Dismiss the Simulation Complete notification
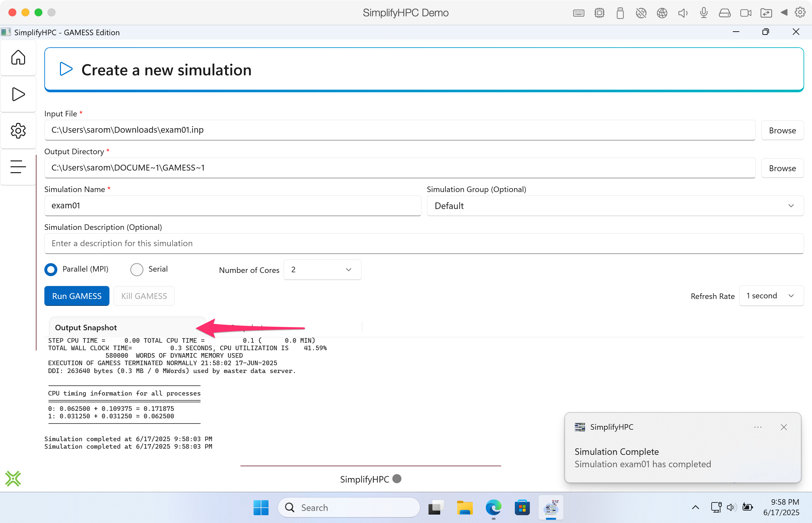 point(784,427)
